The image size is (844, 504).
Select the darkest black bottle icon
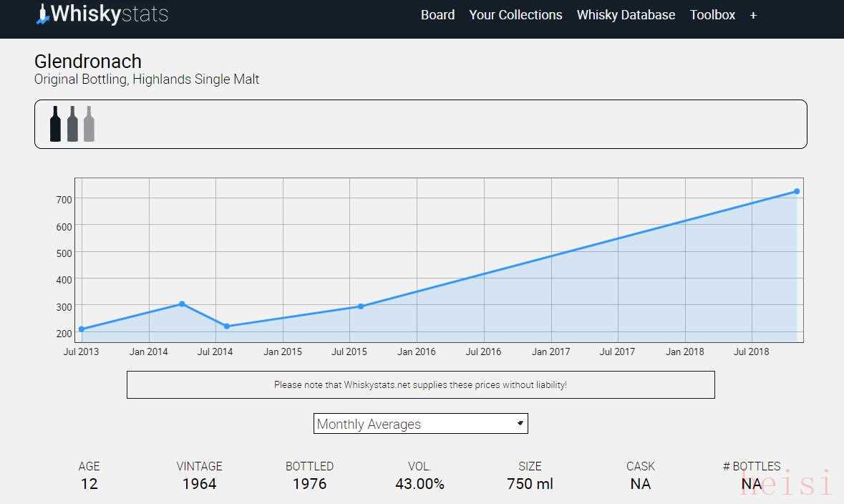[55, 124]
